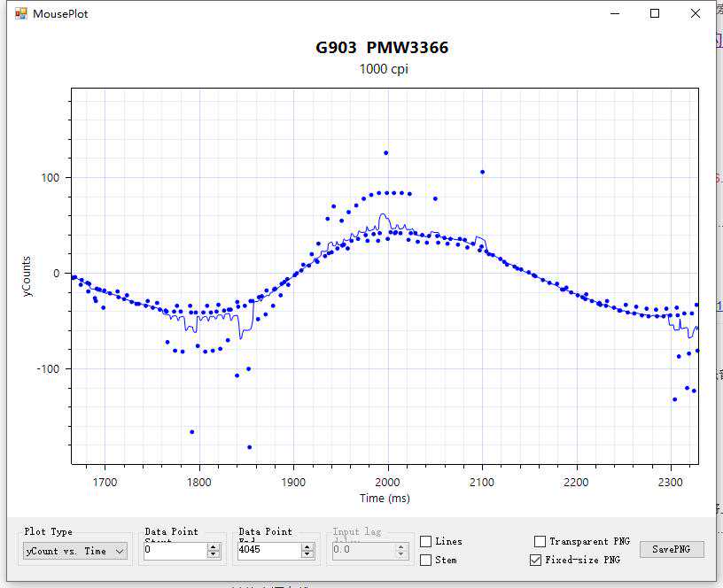Screen dimensions: 723x588
Task: Focus the Data Point End field showing 4045
Action: click(268, 551)
